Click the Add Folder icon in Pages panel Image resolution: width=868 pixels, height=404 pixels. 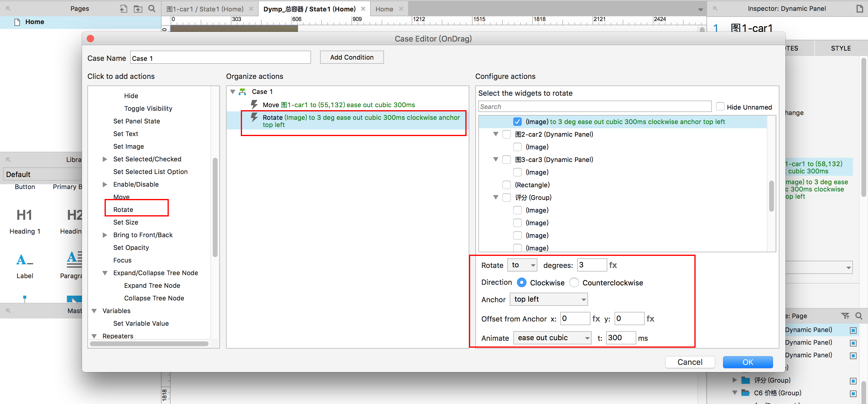click(x=138, y=9)
